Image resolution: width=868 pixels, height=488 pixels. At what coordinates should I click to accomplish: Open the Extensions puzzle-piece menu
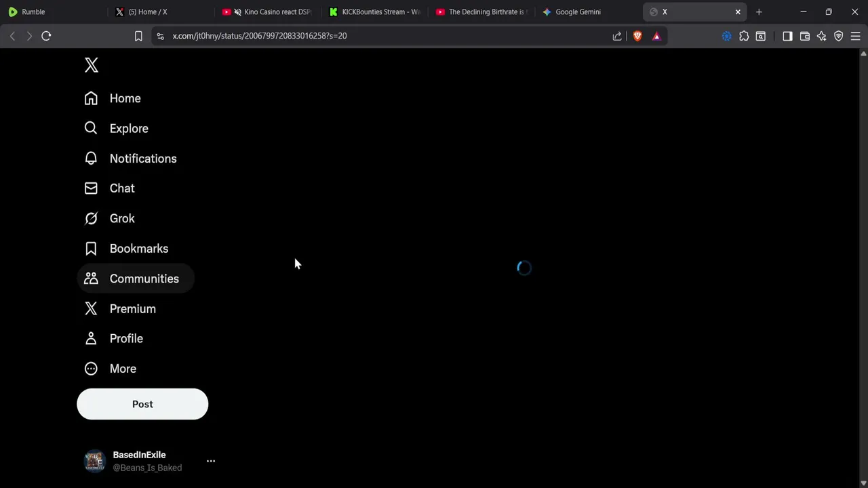click(744, 36)
